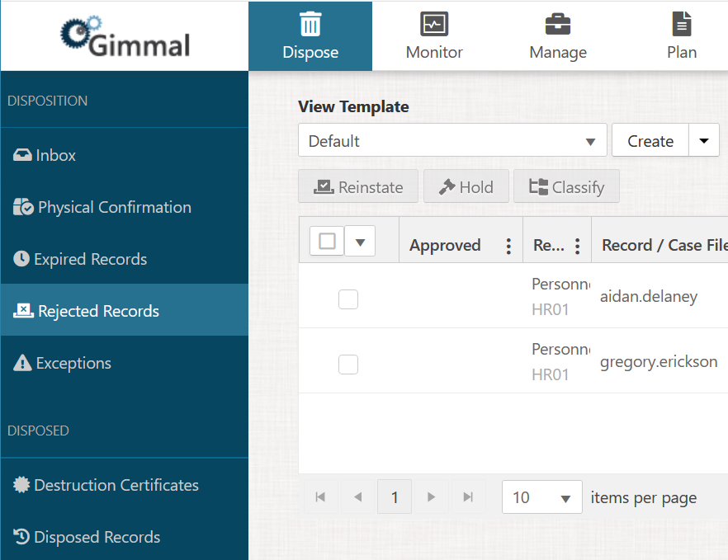Open Inbox in the sidebar
This screenshot has height=560, width=728.
pyautogui.click(x=56, y=155)
